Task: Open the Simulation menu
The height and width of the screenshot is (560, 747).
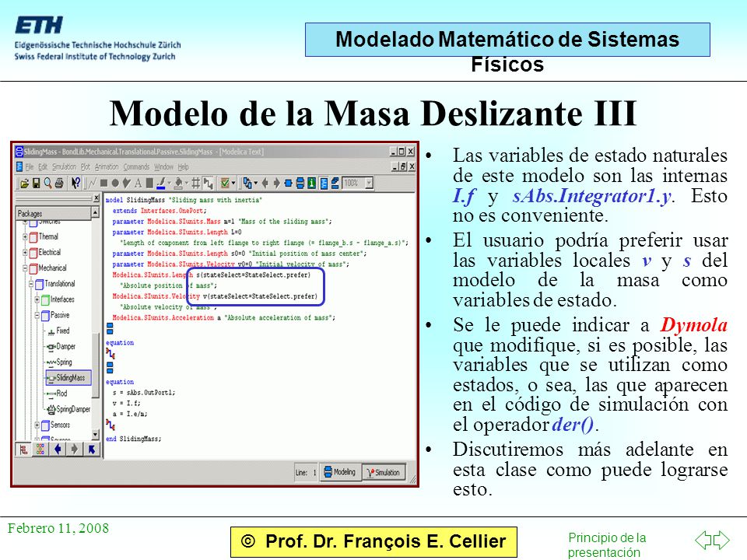Action: (64, 166)
